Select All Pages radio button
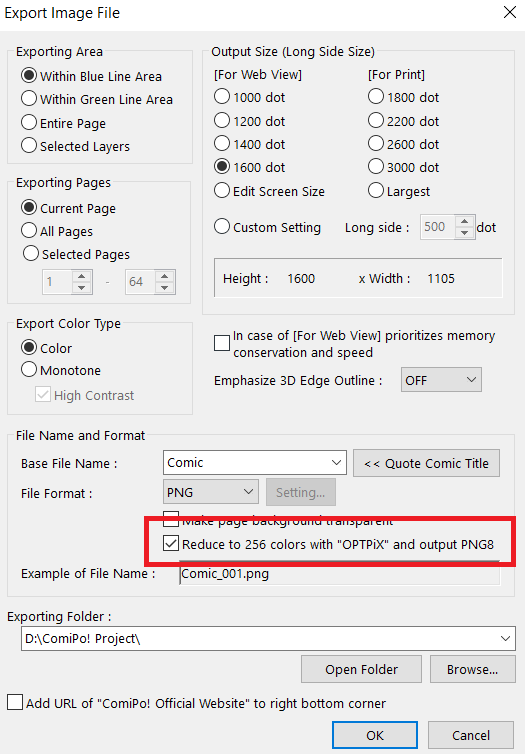 29,230
